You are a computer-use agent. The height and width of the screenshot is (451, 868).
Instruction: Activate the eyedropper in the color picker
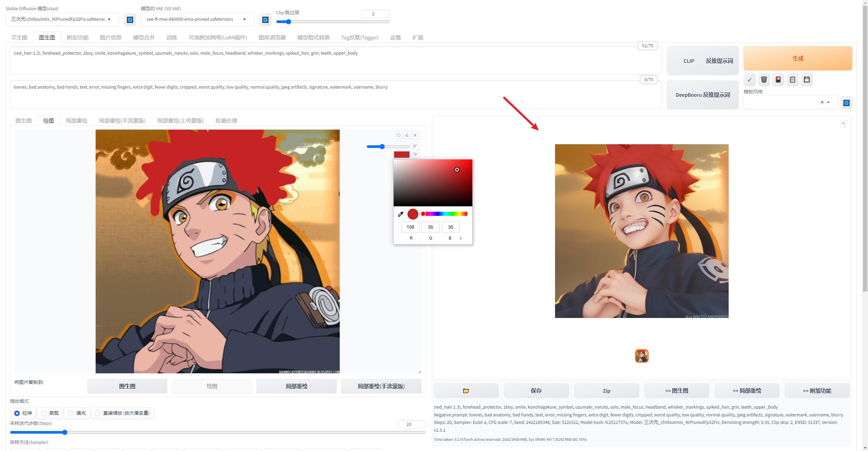401,214
